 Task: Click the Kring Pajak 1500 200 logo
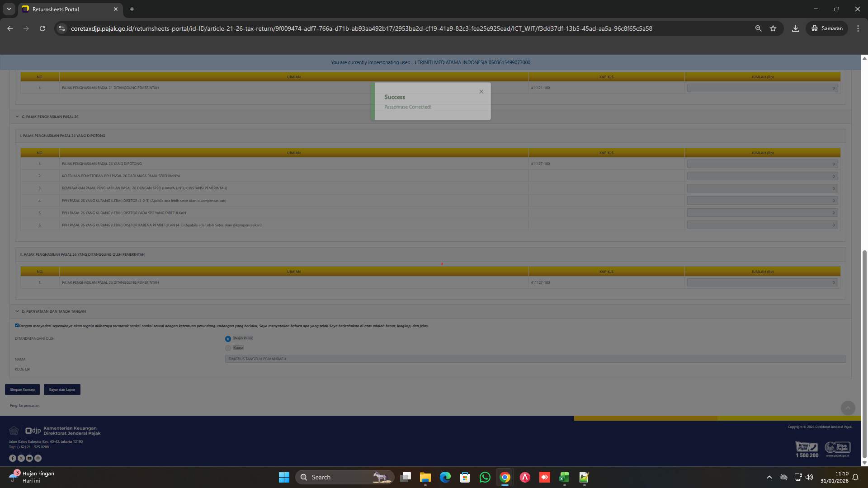[x=807, y=449]
